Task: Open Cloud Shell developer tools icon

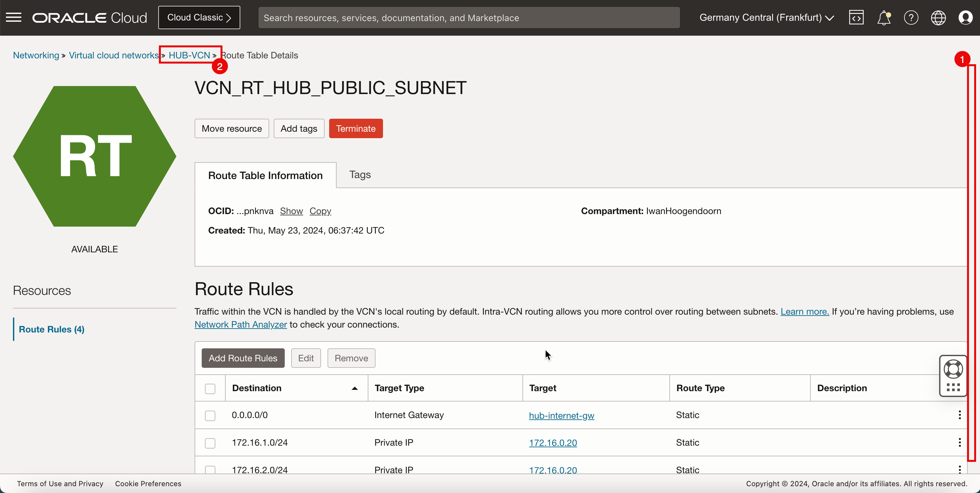Action: coord(856,18)
